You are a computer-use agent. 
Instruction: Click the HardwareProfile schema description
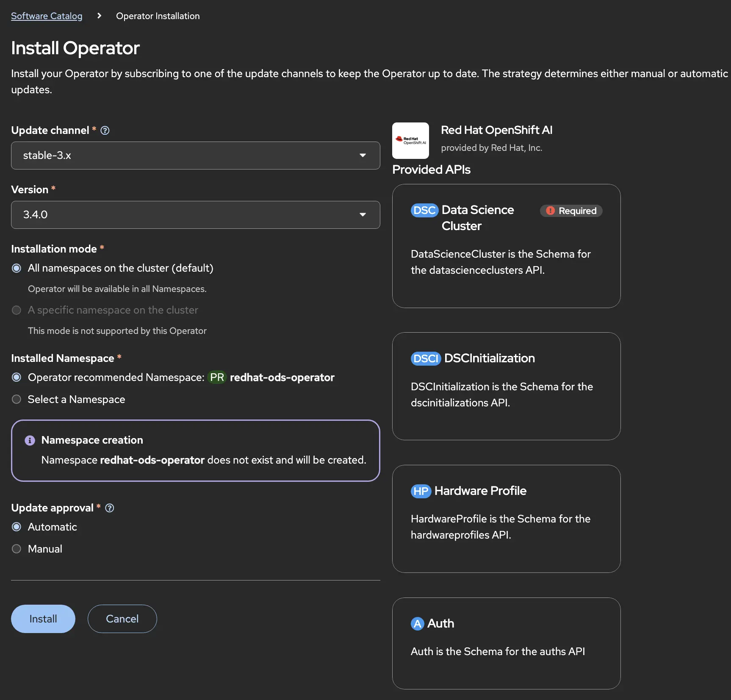[501, 527]
